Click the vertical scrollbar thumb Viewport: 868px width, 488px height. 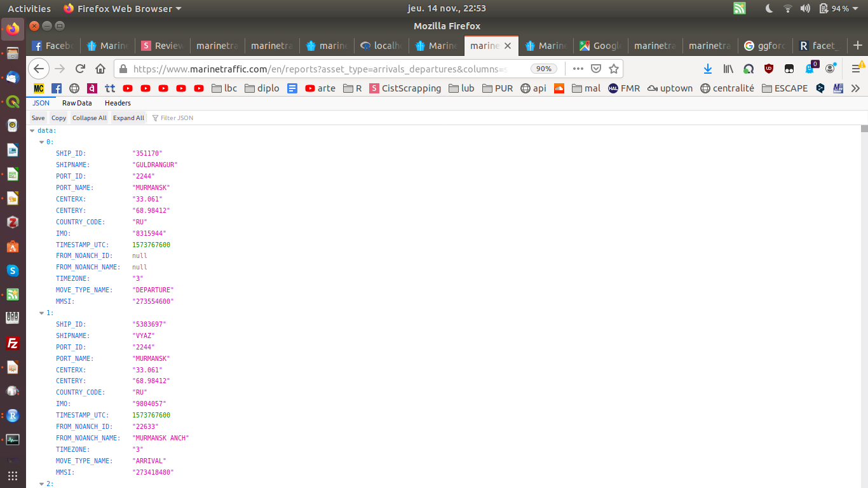pos(864,128)
